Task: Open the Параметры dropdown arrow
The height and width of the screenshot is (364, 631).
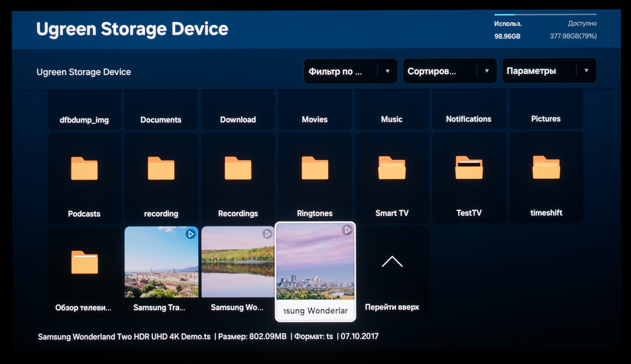Action: (x=586, y=71)
